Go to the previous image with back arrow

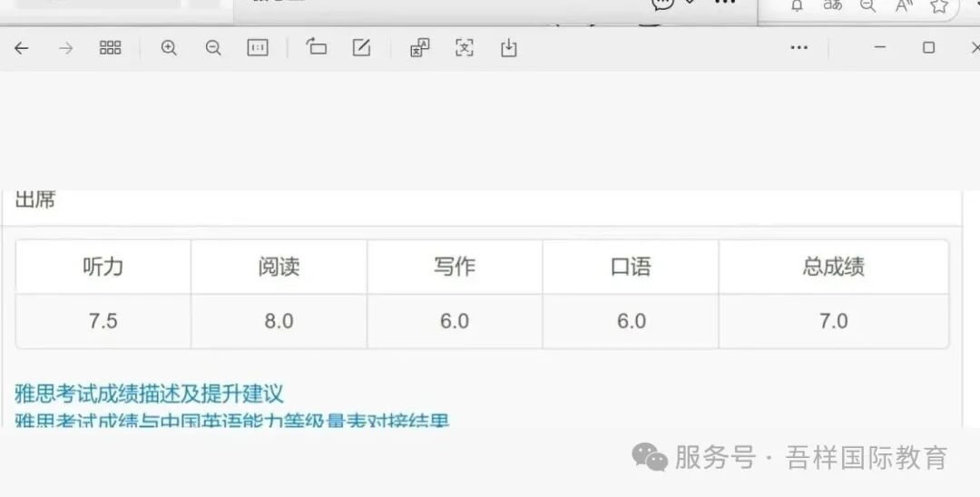[22, 48]
